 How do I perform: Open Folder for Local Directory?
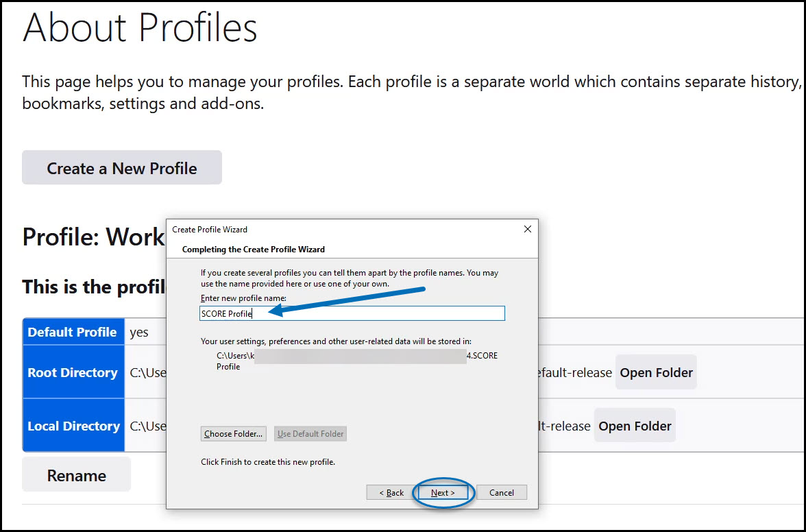click(x=635, y=426)
